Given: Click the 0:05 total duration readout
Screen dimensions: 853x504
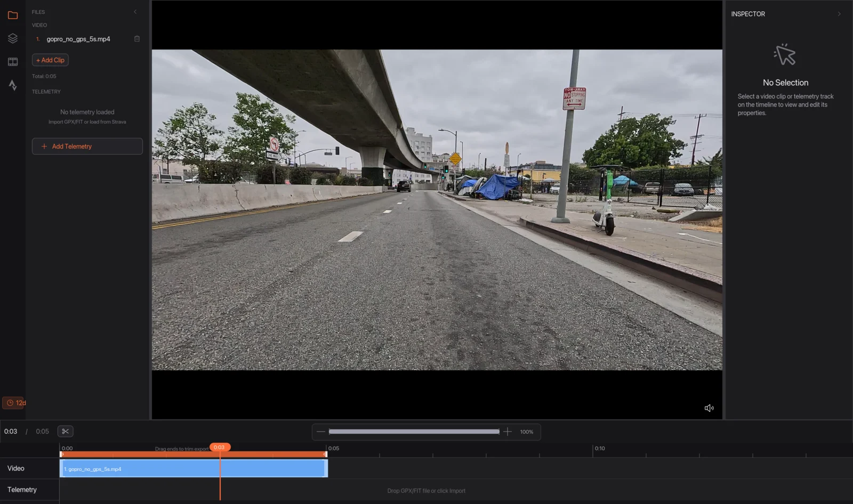Looking at the screenshot, I should pyautogui.click(x=42, y=432).
